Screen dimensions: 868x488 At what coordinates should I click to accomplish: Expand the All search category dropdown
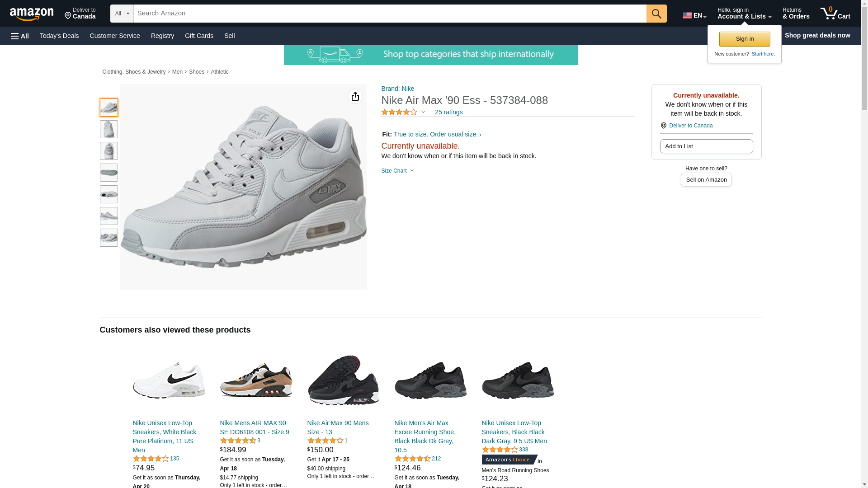click(x=122, y=14)
